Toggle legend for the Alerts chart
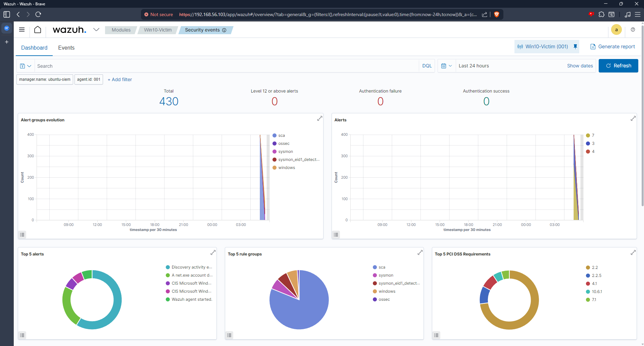The height and width of the screenshot is (346, 644). pyautogui.click(x=336, y=235)
